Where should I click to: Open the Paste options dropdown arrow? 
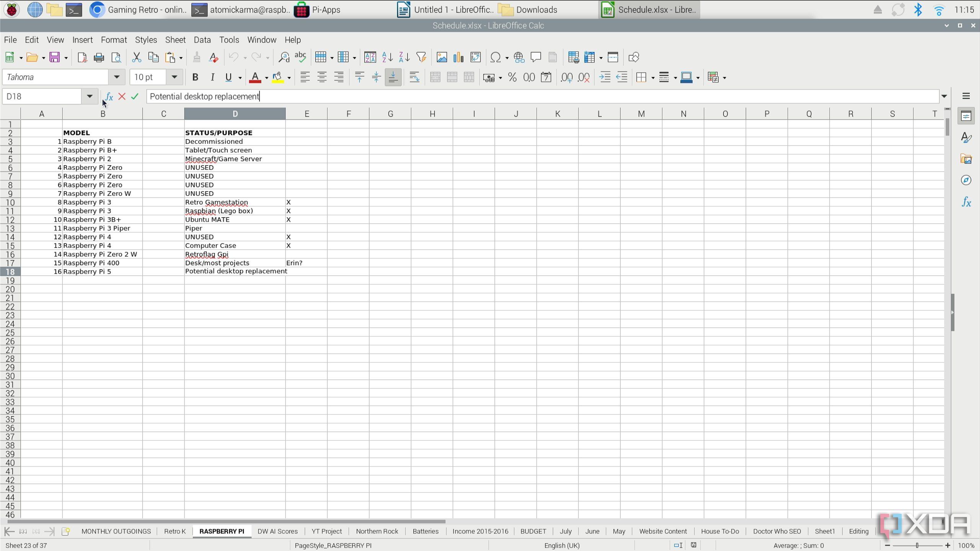181,58
